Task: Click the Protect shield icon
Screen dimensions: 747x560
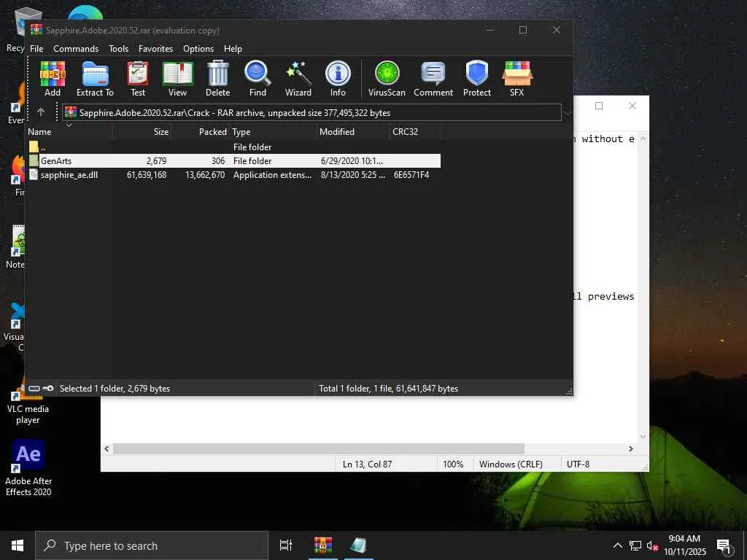Action: [x=477, y=79]
